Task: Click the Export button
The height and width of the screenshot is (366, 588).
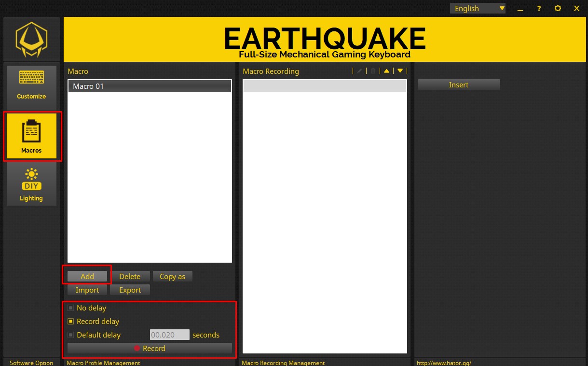Action: coord(130,290)
